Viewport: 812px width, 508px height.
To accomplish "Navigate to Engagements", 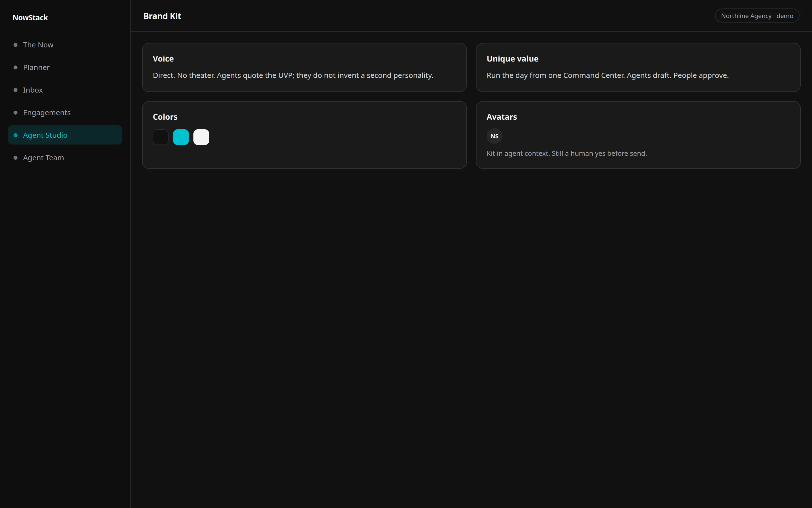I will (65, 112).
